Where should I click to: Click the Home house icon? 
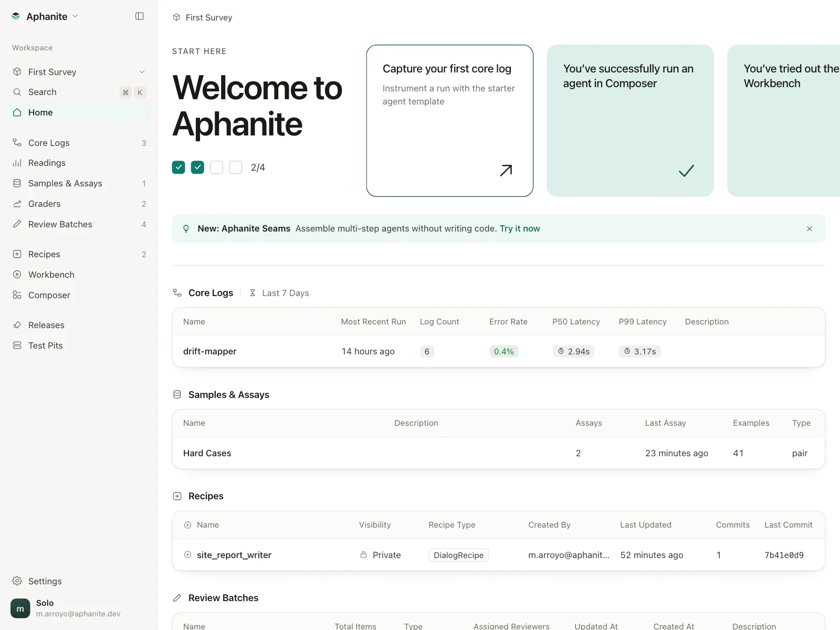click(17, 112)
